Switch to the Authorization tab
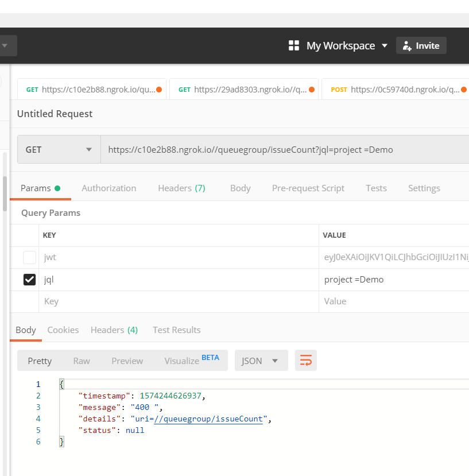 pyautogui.click(x=109, y=188)
